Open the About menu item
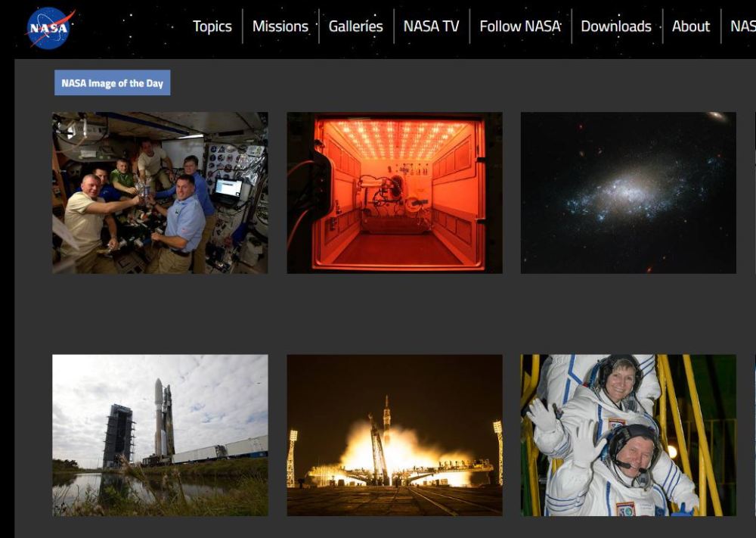Image resolution: width=756 pixels, height=538 pixels. (x=690, y=26)
